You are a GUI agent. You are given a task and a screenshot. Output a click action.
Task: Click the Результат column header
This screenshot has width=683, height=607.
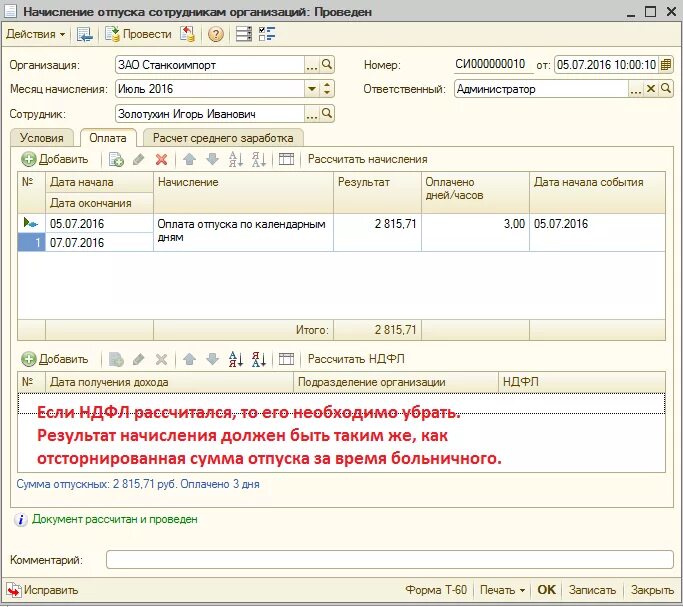pyautogui.click(x=377, y=192)
